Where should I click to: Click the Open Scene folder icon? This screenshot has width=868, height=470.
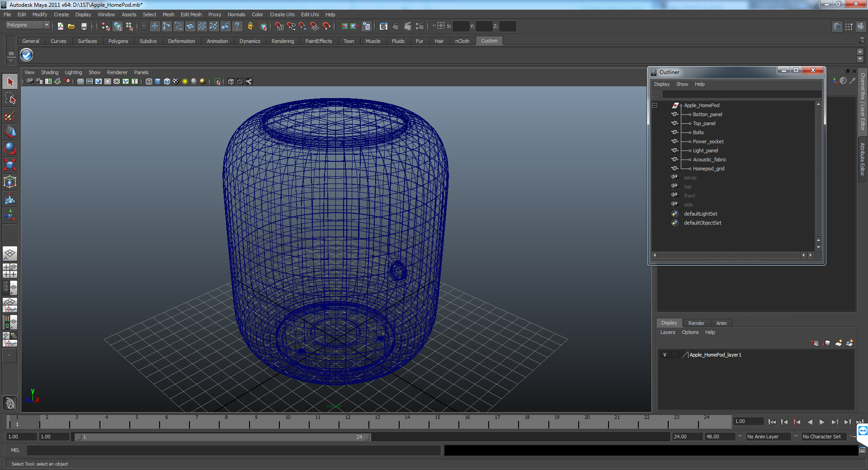[x=71, y=26]
